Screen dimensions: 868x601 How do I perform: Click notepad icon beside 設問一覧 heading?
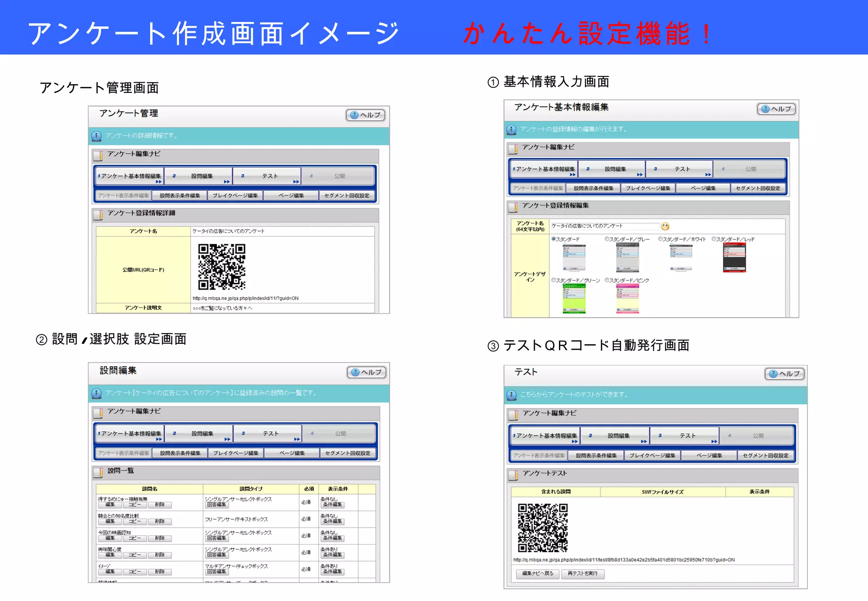[x=98, y=472]
